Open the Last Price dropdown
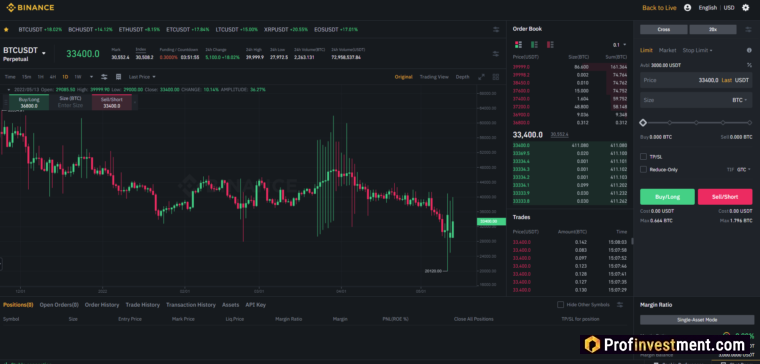This screenshot has width=760, height=364. (142, 77)
